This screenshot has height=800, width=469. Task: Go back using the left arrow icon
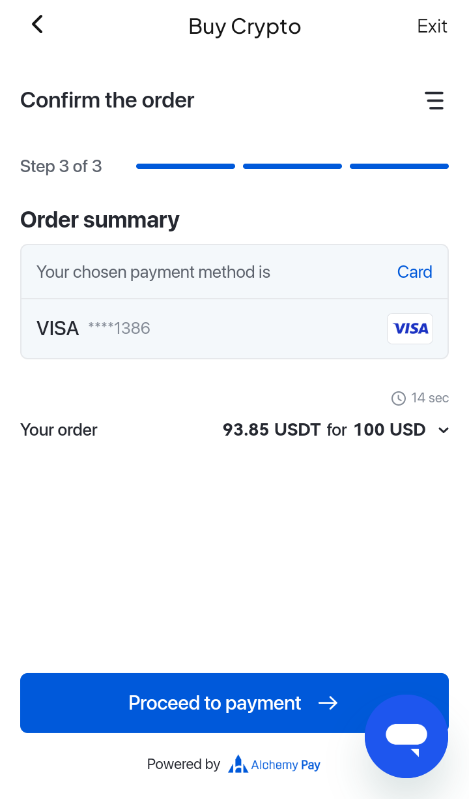37,24
